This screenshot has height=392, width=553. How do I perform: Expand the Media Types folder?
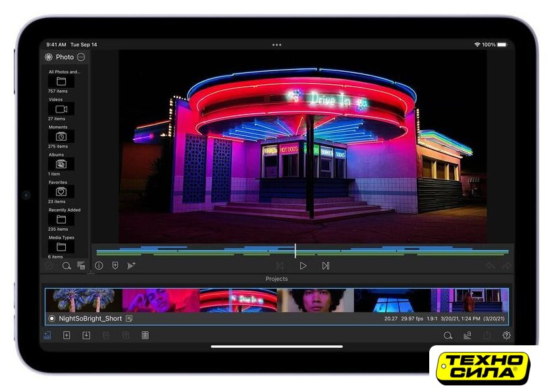point(61,247)
